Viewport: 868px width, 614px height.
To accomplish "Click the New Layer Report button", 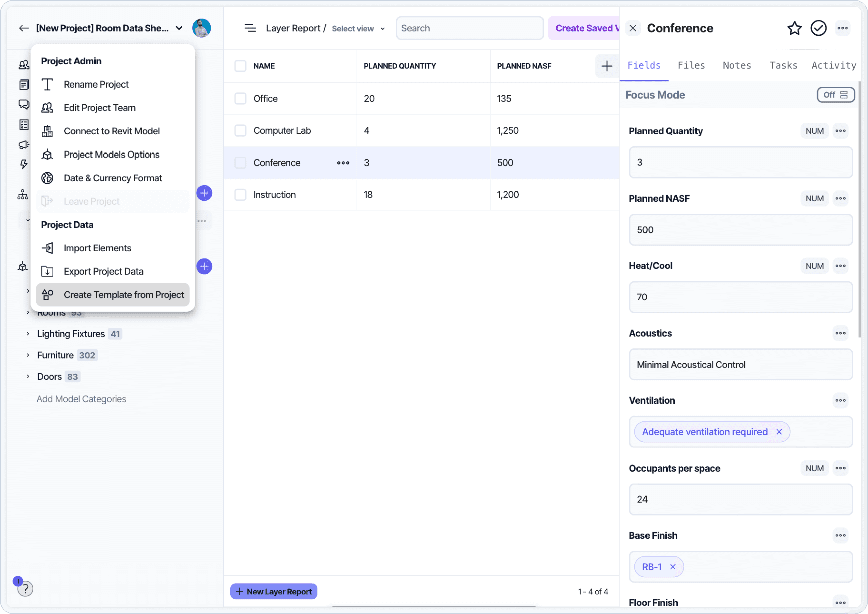I will click(x=274, y=591).
